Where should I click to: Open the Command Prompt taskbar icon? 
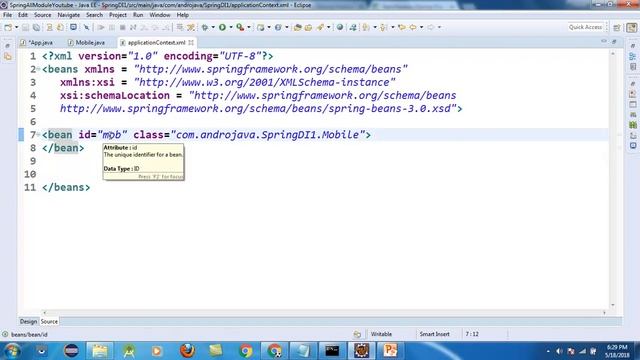[332, 351]
